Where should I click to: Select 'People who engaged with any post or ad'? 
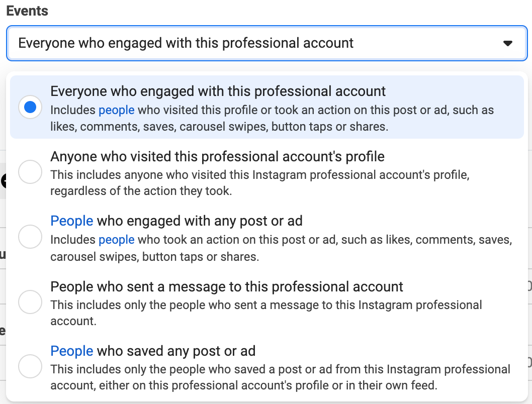pos(30,237)
